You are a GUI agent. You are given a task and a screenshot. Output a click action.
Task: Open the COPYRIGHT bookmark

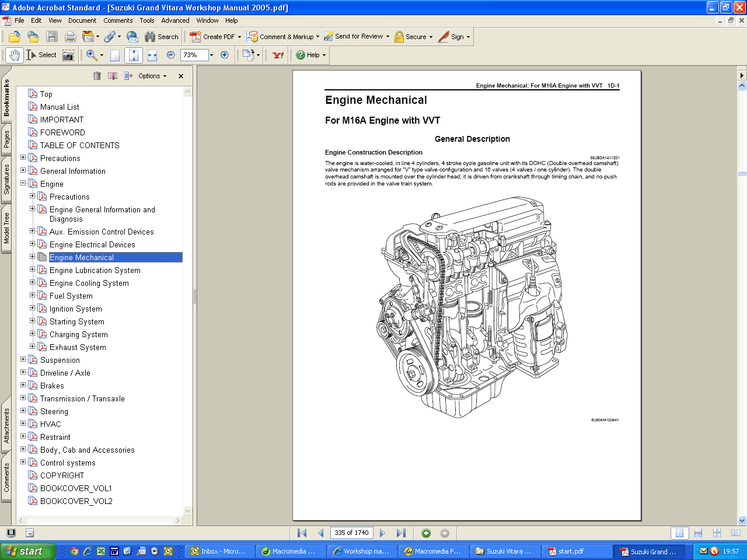click(x=62, y=475)
